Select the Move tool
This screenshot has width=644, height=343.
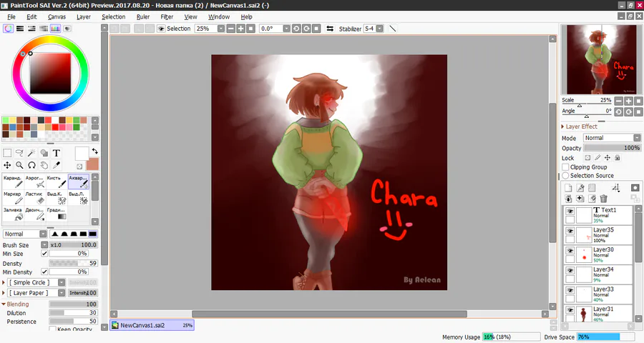(x=7, y=165)
